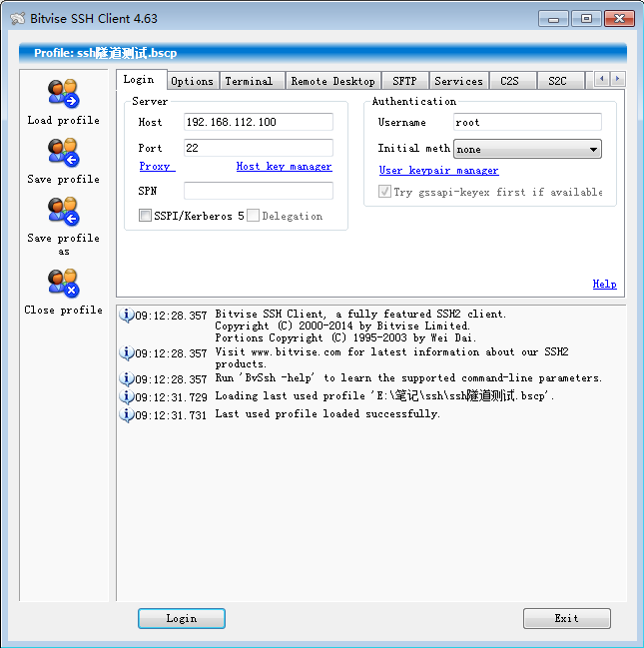Click the Save profile as icon
The height and width of the screenshot is (648, 644).
[x=63, y=212]
